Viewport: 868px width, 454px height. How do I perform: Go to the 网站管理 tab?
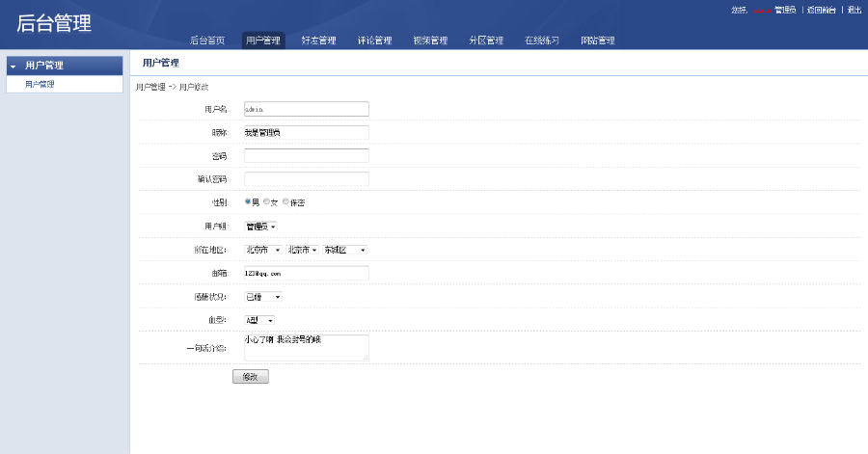[598, 40]
